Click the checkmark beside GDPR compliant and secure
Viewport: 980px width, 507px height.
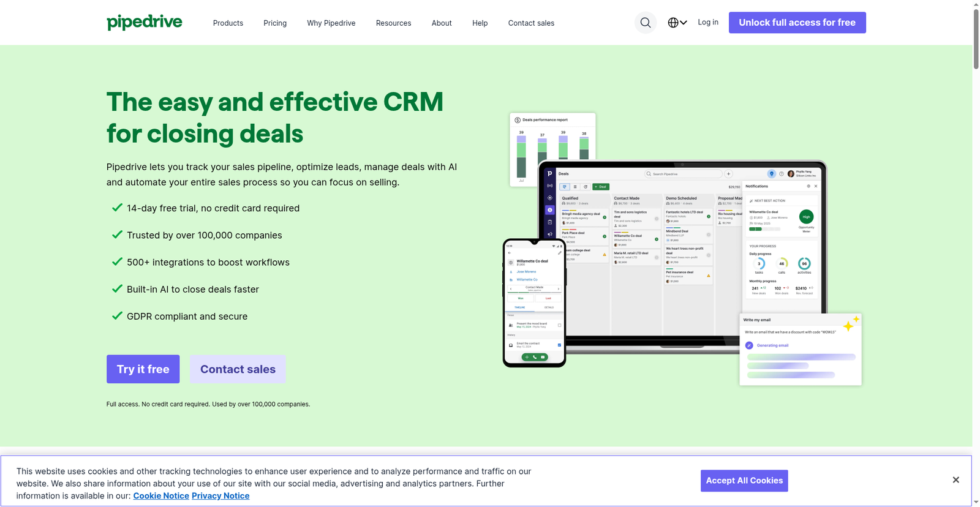[117, 316]
